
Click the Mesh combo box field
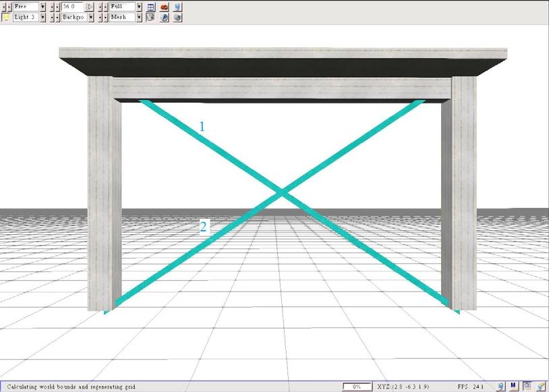pyautogui.click(x=122, y=17)
